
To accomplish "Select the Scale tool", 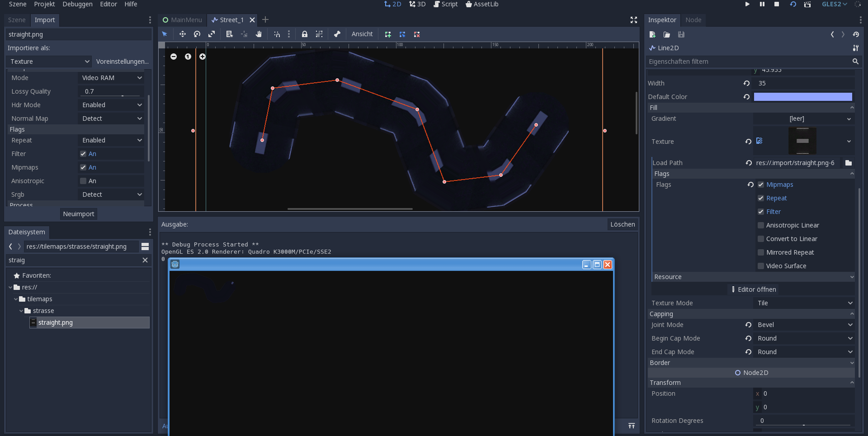I will [212, 34].
